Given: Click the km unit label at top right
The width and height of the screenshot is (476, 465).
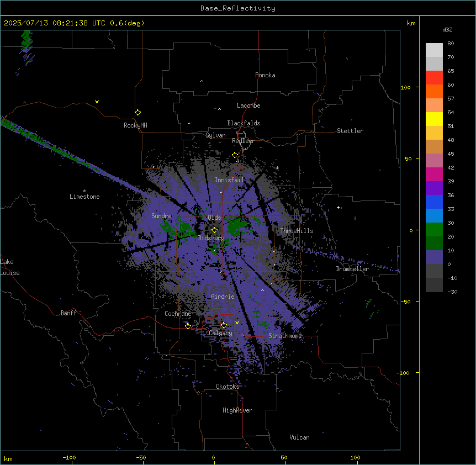Looking at the screenshot, I should point(411,23).
